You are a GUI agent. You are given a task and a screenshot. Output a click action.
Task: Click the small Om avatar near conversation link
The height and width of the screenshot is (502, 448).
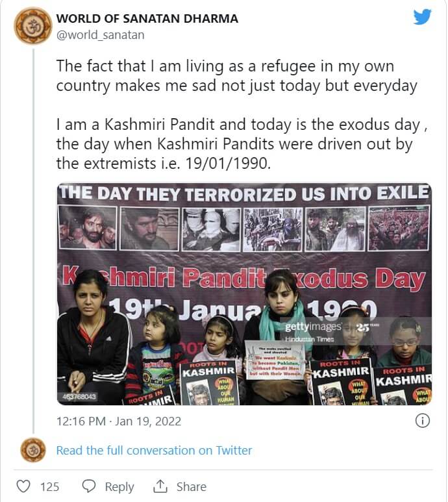click(32, 450)
